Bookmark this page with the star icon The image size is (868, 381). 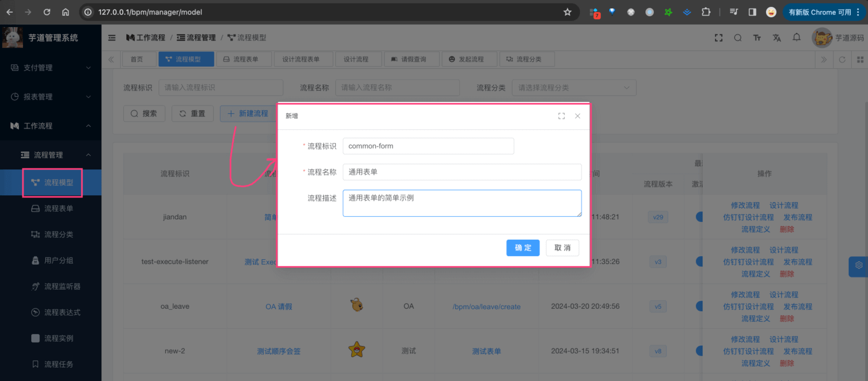[568, 12]
